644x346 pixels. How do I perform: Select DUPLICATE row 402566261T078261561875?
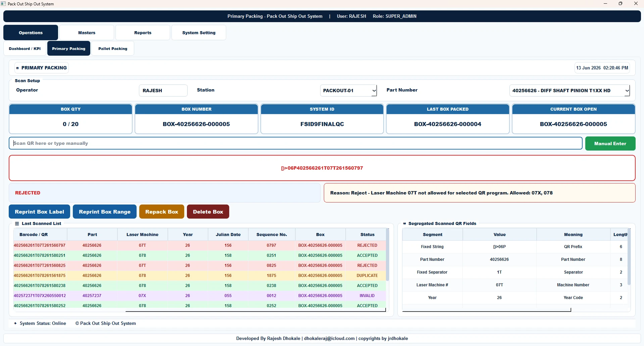pos(200,276)
